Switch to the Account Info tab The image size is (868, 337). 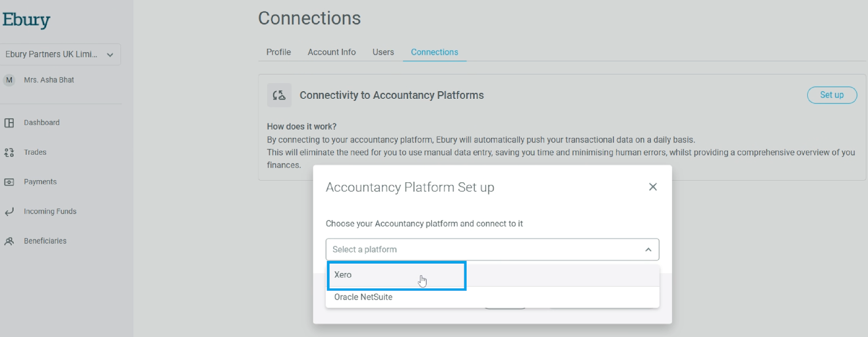[x=331, y=52]
